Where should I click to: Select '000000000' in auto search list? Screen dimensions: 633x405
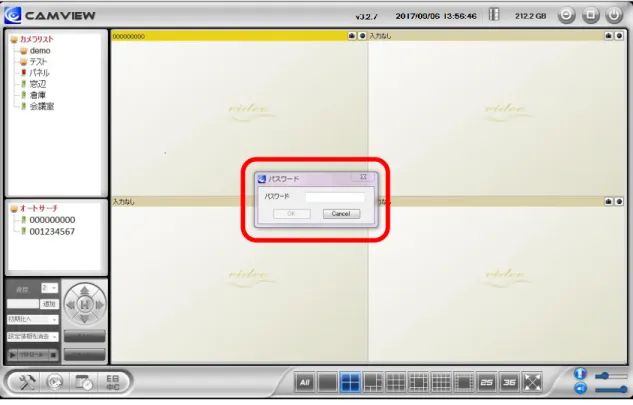click(x=52, y=220)
